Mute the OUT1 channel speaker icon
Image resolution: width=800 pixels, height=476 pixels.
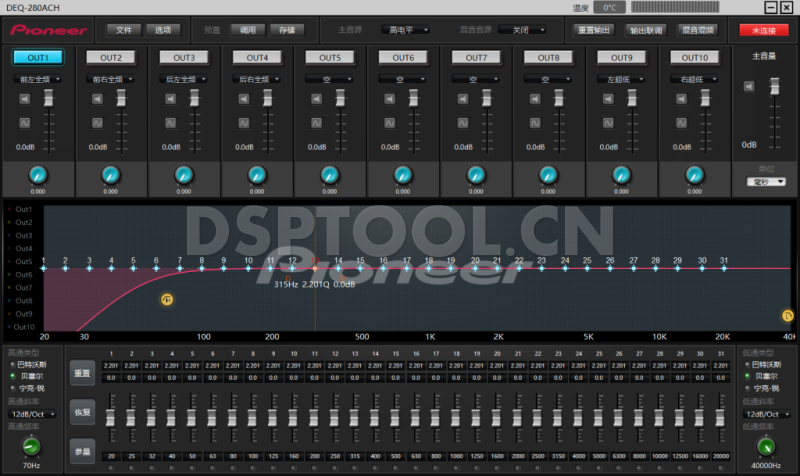tap(24, 98)
